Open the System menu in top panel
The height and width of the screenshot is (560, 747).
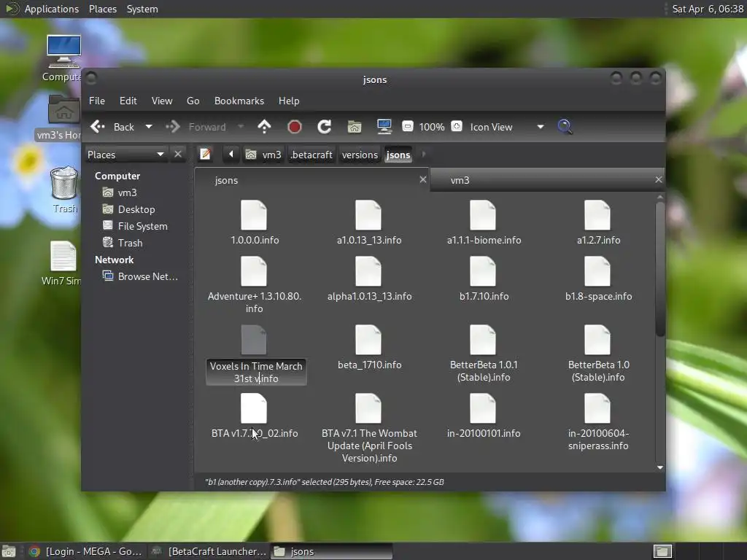(142, 9)
